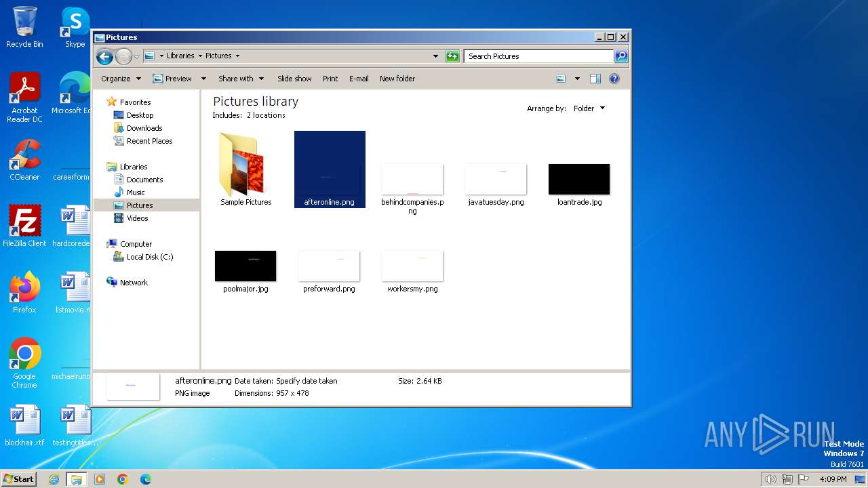The height and width of the screenshot is (488, 868).
Task: Click the Action Center flag tray icon
Action: (804, 479)
